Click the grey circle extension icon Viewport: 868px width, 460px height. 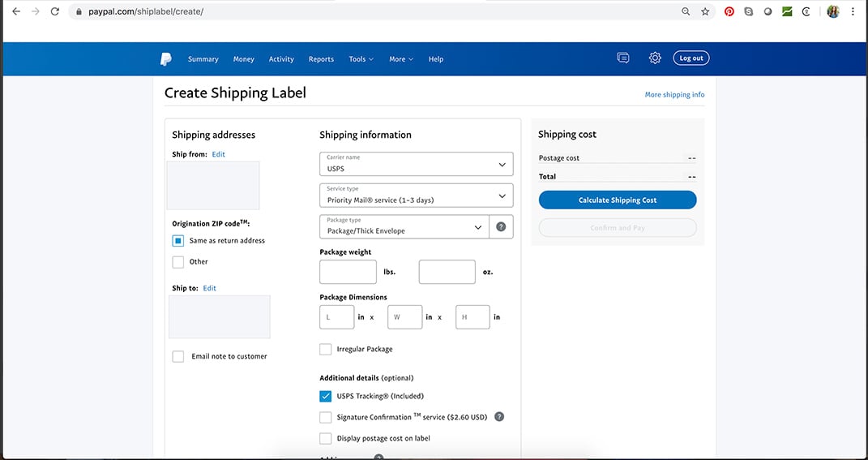pos(768,11)
